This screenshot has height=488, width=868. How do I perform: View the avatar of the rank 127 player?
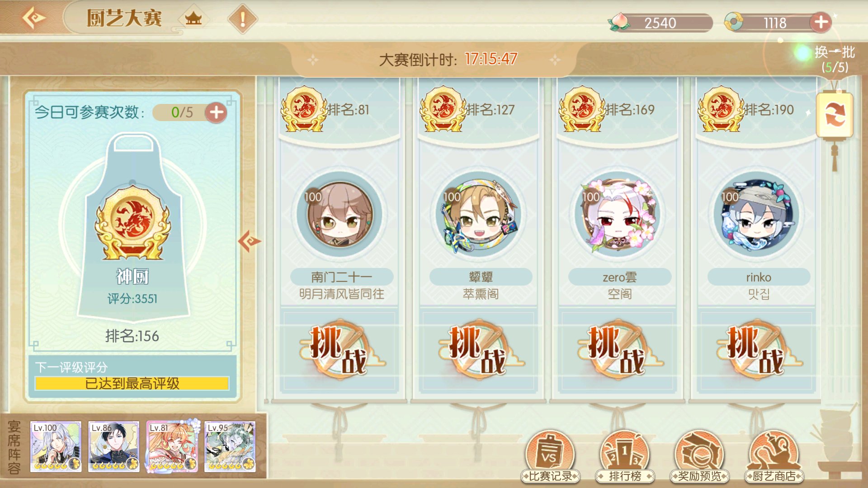(x=478, y=215)
